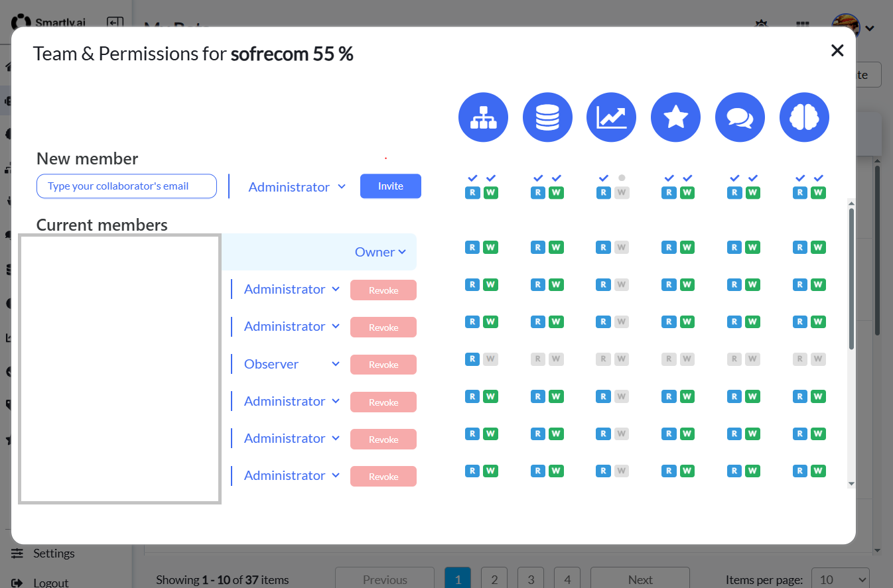Select page 4 in pagination

coord(567,579)
